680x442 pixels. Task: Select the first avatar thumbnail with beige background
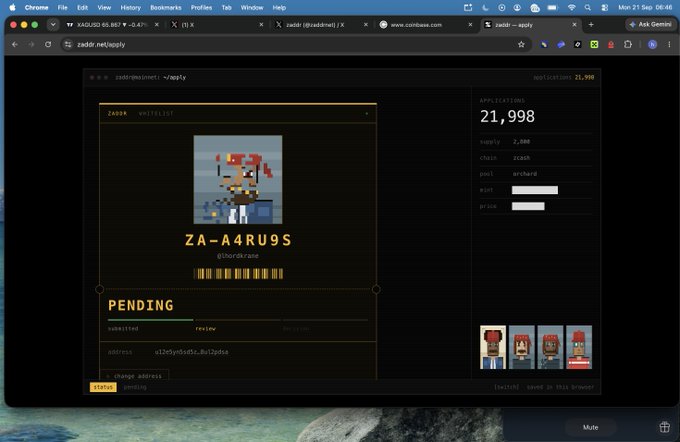tap(493, 347)
